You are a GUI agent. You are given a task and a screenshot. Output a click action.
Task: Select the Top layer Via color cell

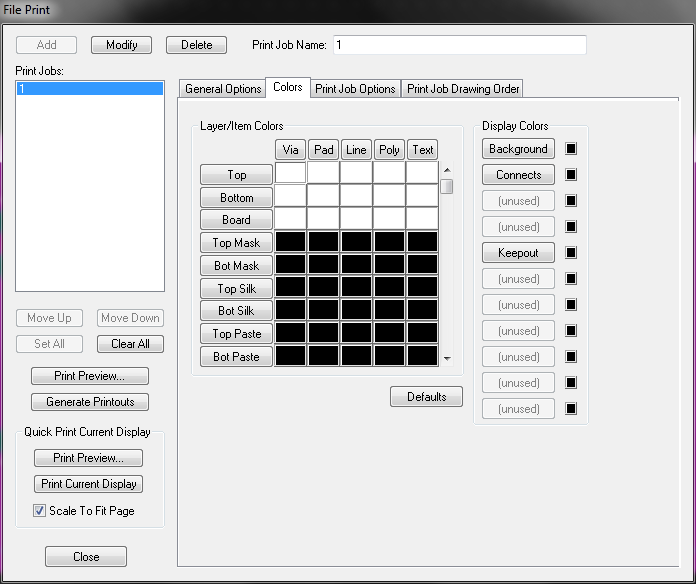point(290,174)
